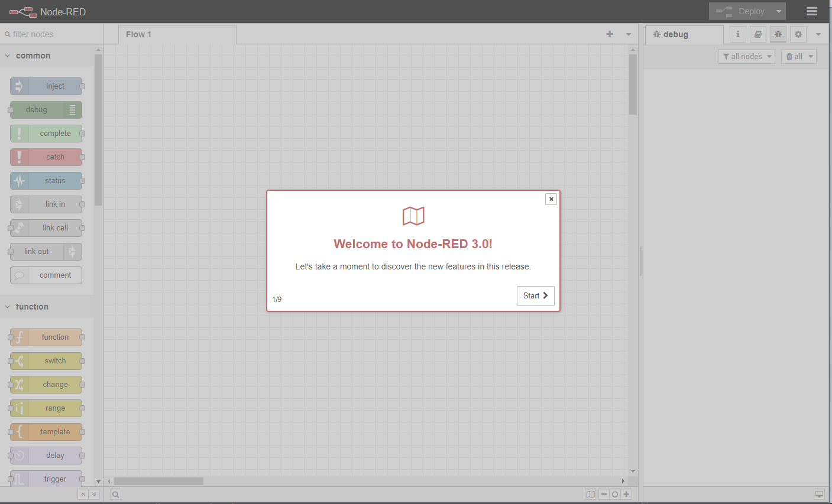832x504 pixels.
Task: Zoom out using the minus icon
Action: click(604, 494)
